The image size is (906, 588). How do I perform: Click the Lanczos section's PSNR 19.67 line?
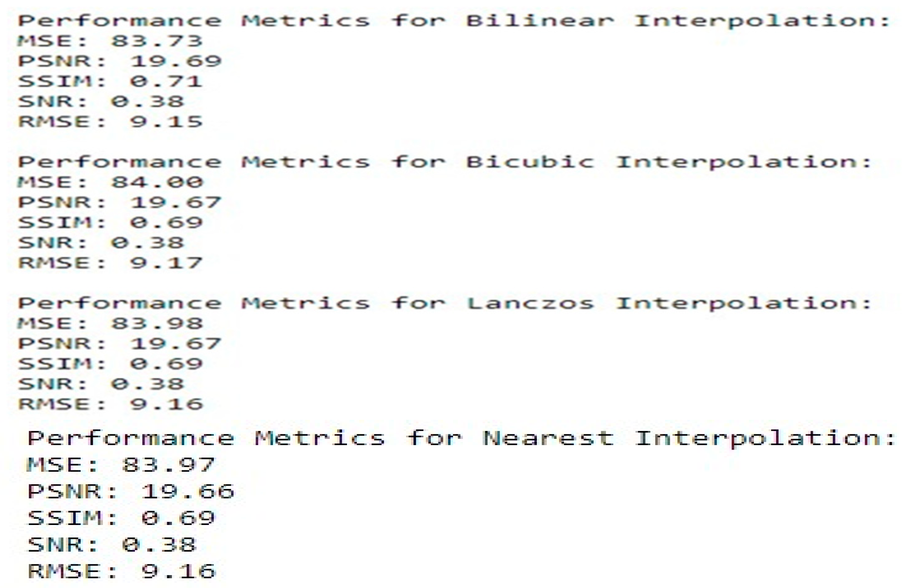(119, 343)
